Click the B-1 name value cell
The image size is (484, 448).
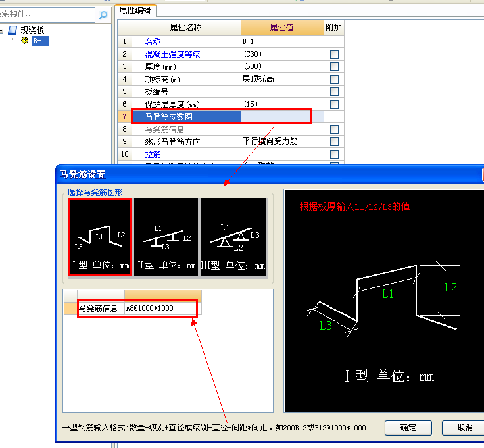tap(282, 41)
